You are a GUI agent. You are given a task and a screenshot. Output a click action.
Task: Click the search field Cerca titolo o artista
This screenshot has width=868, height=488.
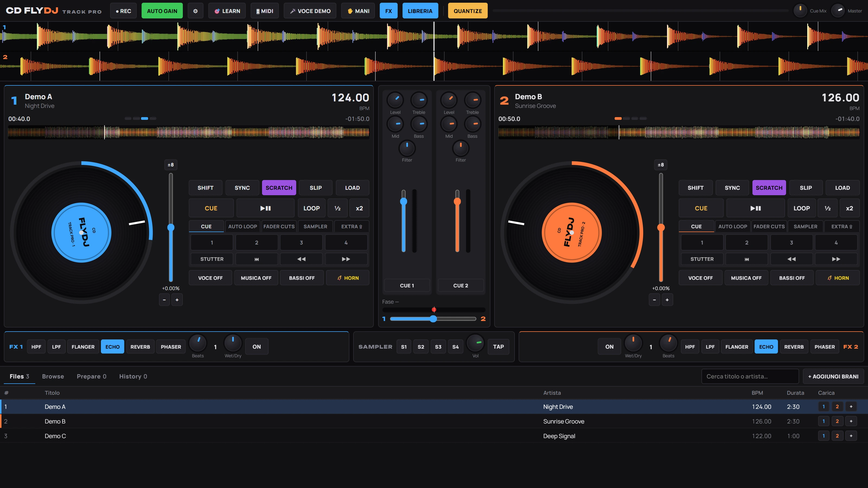pyautogui.click(x=750, y=377)
